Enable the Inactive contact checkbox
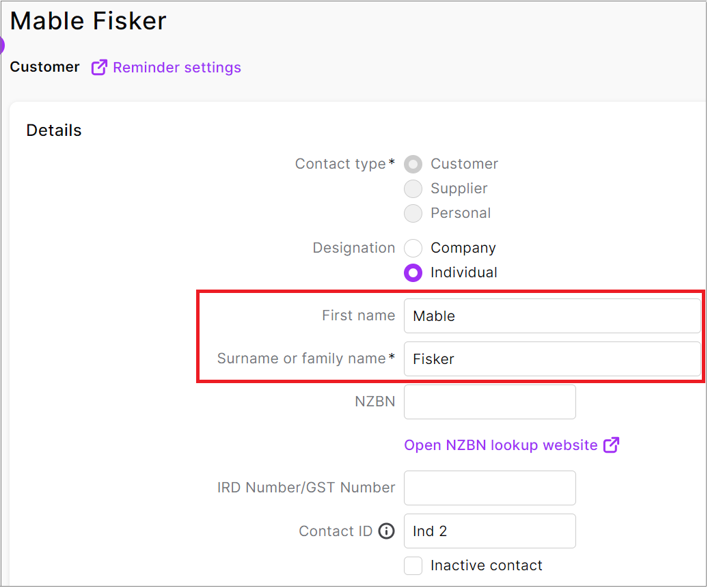708x588 pixels. (x=413, y=565)
